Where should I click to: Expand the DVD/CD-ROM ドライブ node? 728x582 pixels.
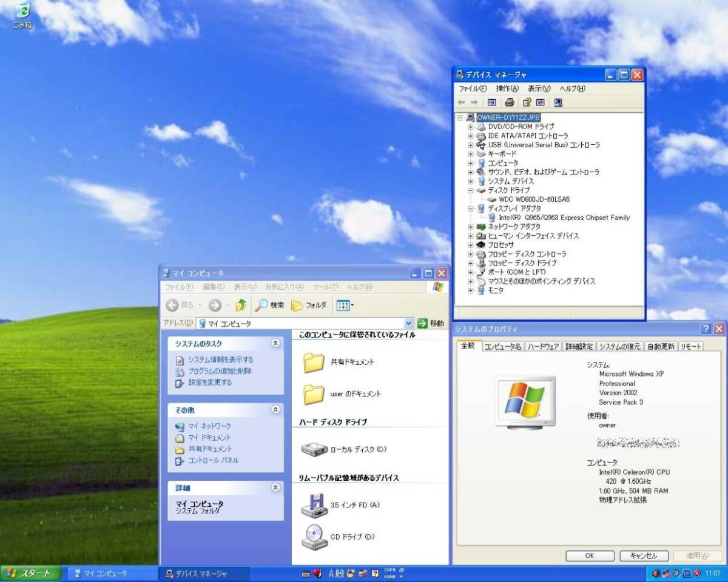(471, 127)
